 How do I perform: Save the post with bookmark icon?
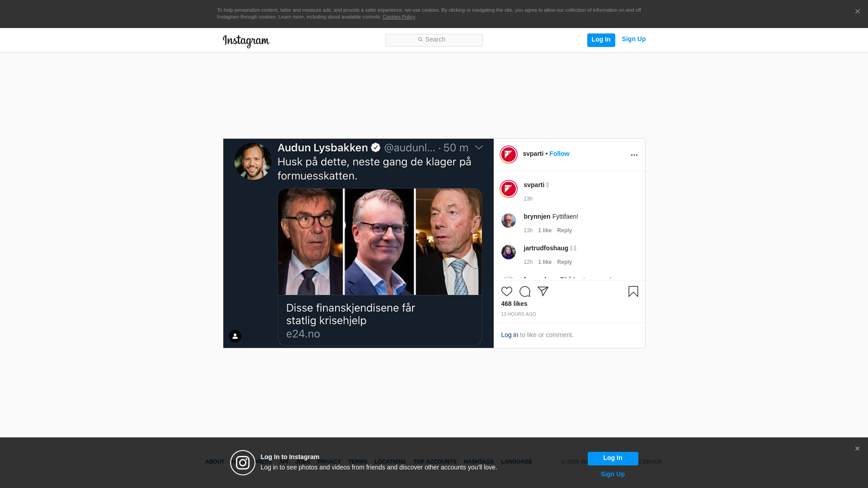pyautogui.click(x=633, y=291)
